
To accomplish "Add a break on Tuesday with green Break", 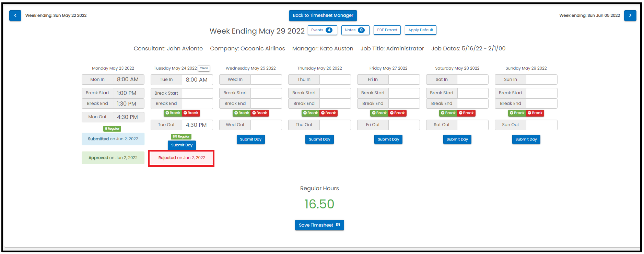I will click(x=173, y=113).
